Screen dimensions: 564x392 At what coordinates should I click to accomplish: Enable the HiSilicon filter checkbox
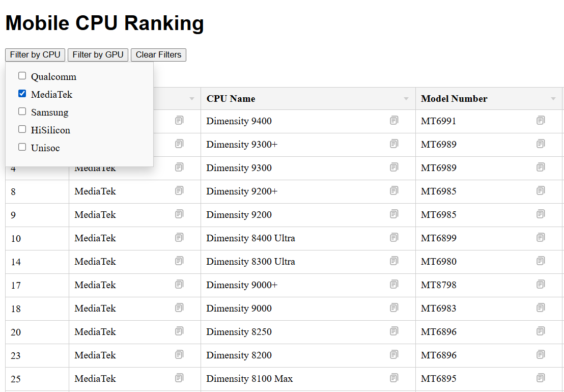(x=22, y=129)
